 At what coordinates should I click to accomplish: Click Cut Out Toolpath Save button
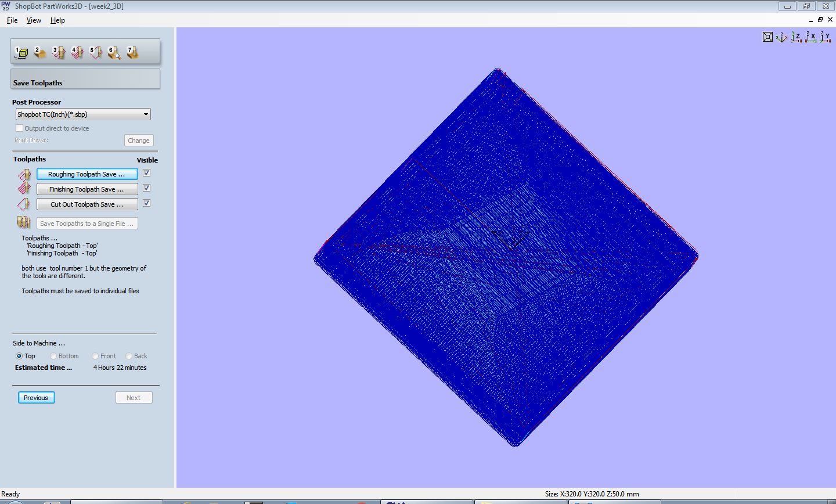click(x=87, y=204)
